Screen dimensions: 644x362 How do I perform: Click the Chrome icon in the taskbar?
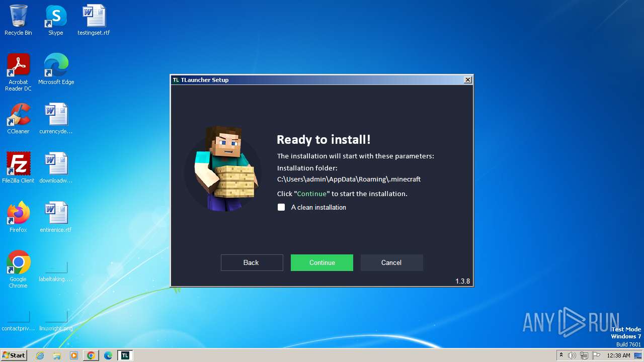[91, 355]
